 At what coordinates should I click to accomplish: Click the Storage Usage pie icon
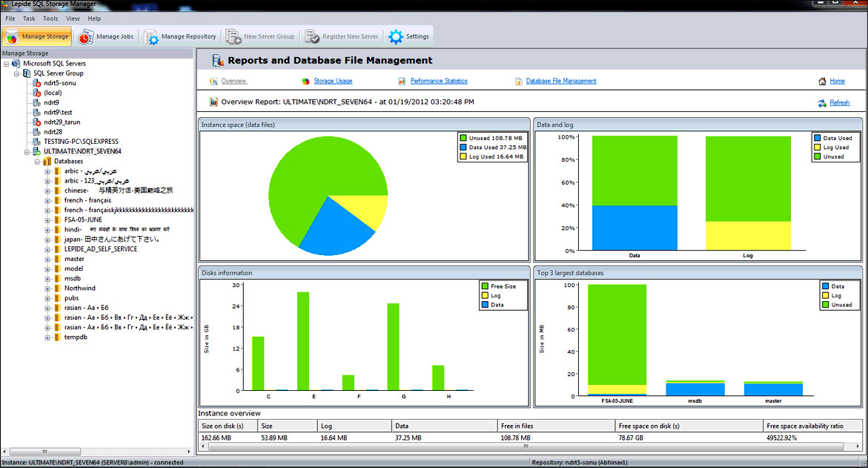click(305, 82)
